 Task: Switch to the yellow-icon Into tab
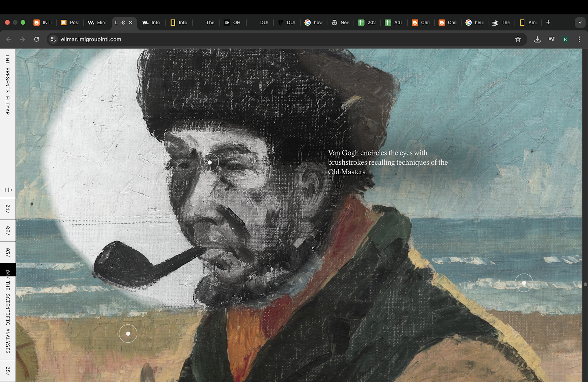click(179, 22)
